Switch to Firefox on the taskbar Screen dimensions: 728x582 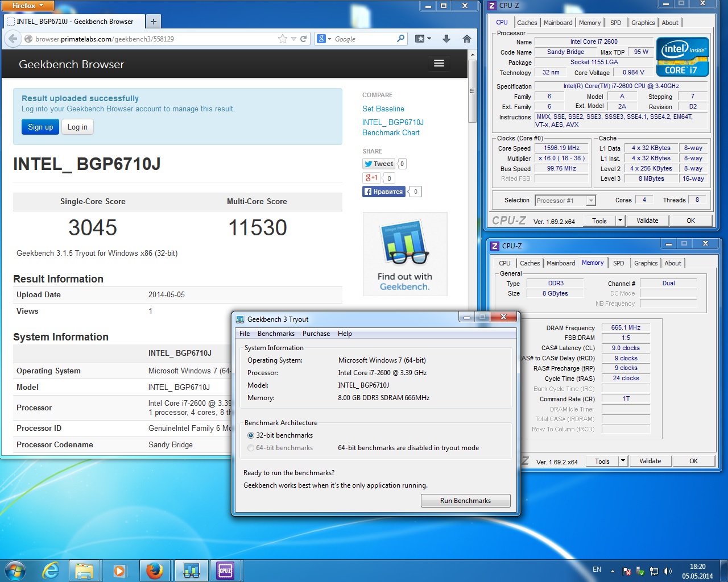click(x=154, y=571)
